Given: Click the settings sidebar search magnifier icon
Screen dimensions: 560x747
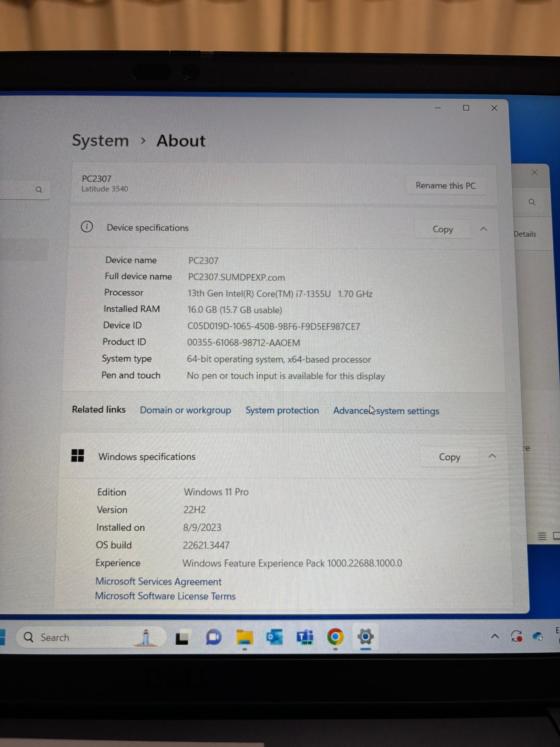Looking at the screenshot, I should click(39, 190).
